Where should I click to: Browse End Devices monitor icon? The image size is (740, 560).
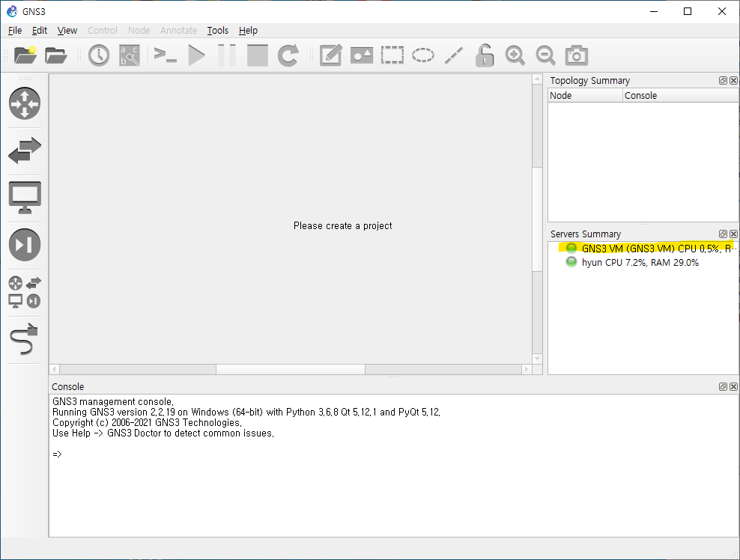(x=25, y=197)
